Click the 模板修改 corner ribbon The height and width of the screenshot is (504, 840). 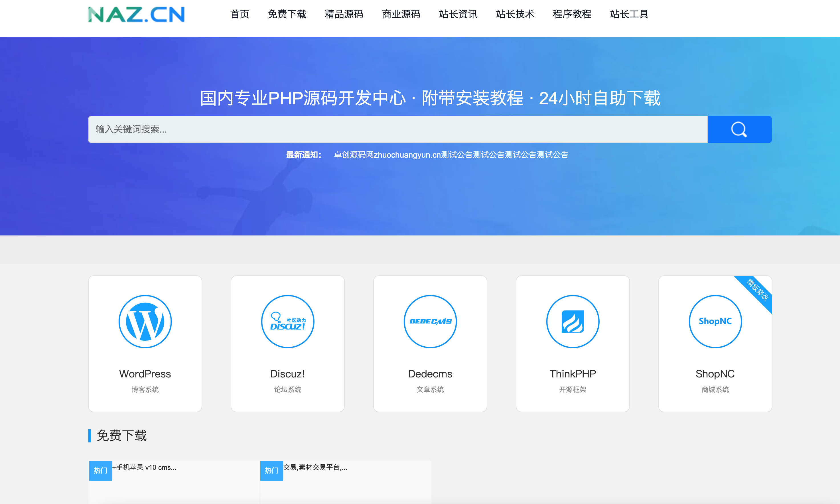[757, 290]
